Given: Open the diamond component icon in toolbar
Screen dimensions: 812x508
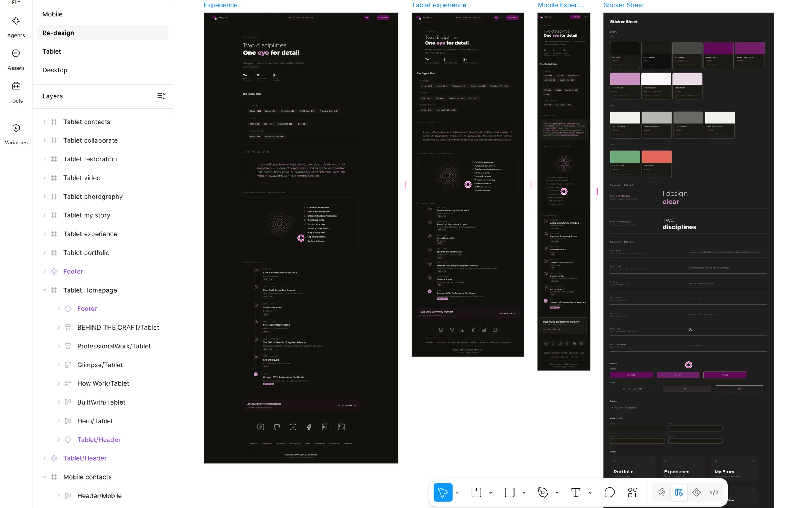Looking at the screenshot, I should pos(696,492).
